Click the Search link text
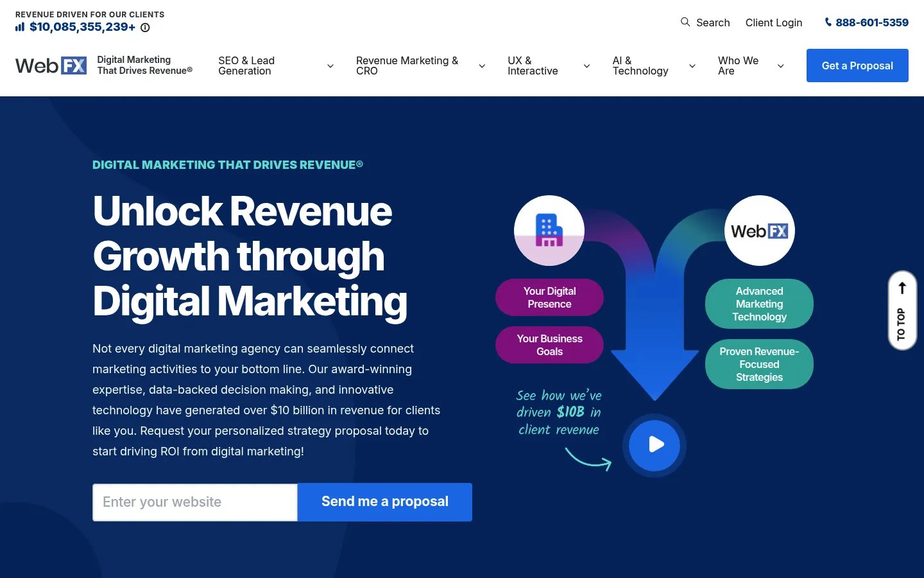 [x=713, y=22]
